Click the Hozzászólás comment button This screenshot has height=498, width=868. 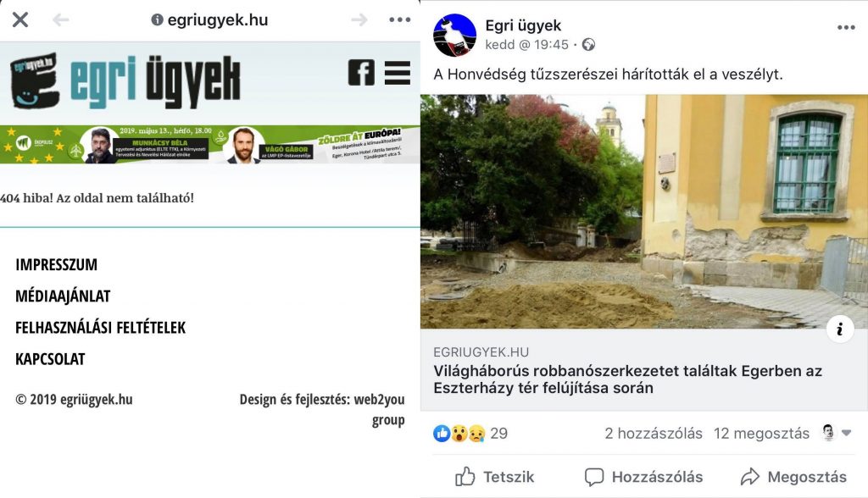click(x=644, y=477)
